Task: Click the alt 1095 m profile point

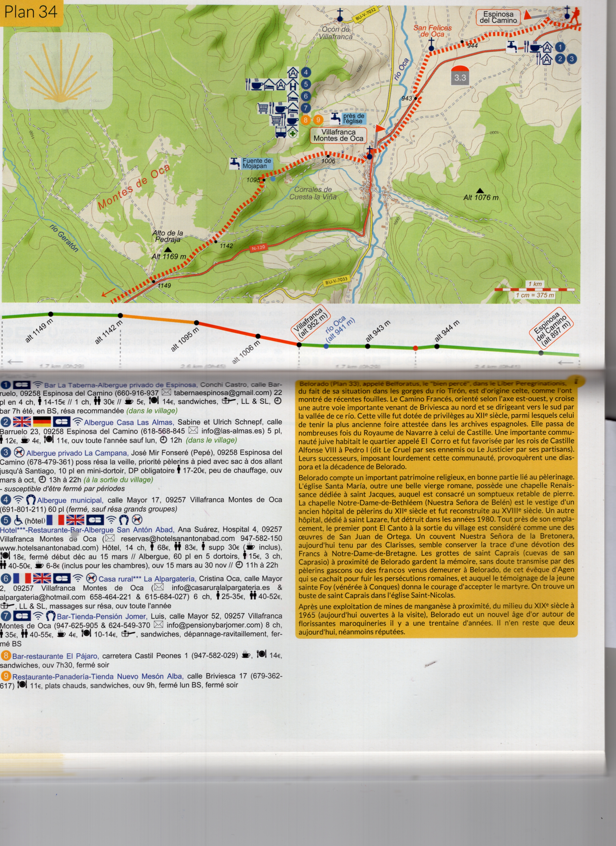Action: [x=197, y=323]
